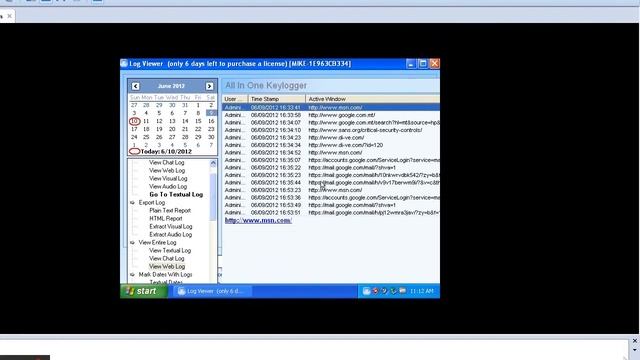Click Go To Textual Log
The width and height of the screenshot is (640, 360).
pos(176,194)
